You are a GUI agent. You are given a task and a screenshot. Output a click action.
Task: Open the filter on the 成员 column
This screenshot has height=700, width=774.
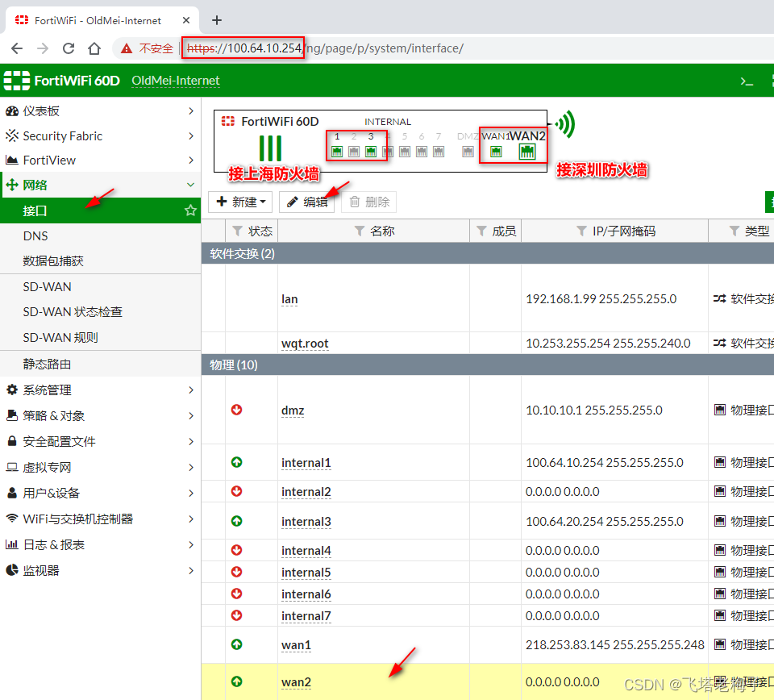point(482,231)
